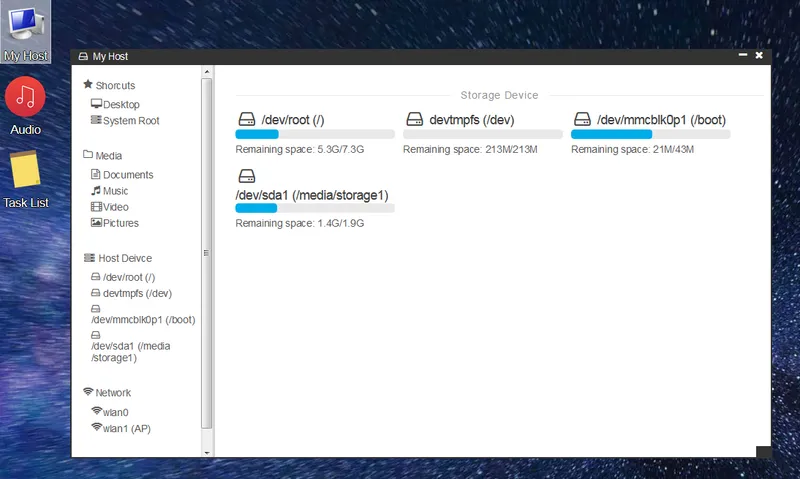Click the /dev/root (/) drive icon
The image size is (800, 479).
point(246,120)
